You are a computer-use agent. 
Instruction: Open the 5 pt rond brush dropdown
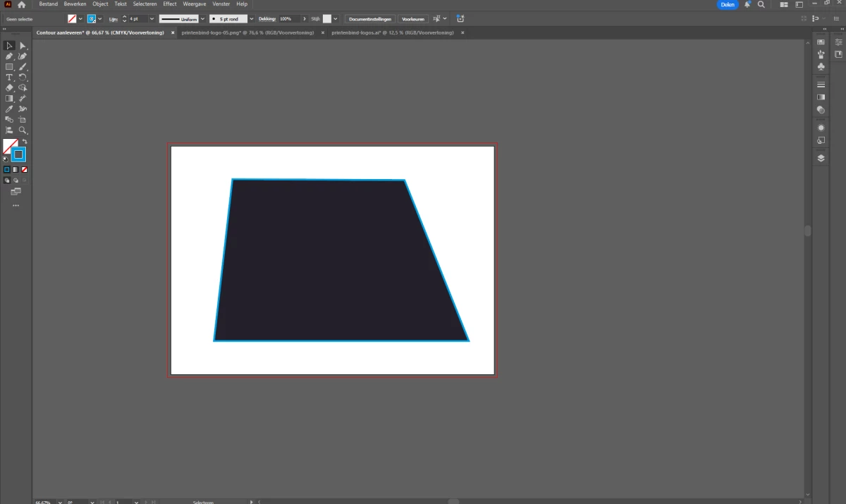(x=252, y=19)
